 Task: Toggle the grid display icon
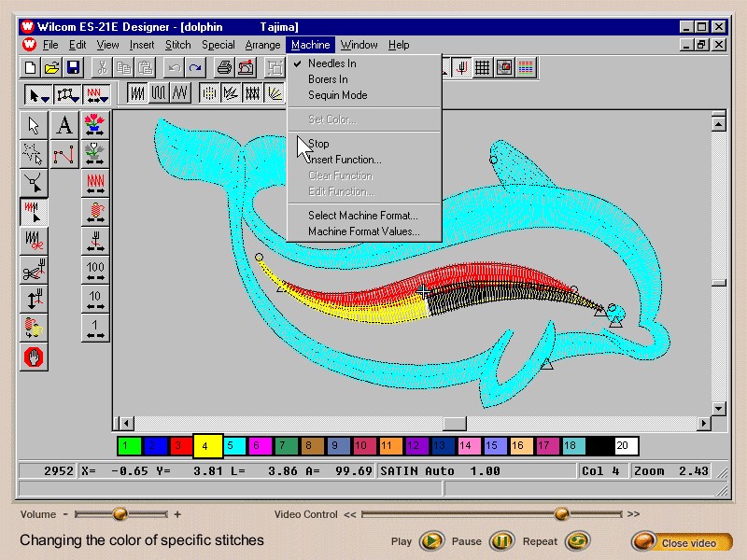coord(483,67)
